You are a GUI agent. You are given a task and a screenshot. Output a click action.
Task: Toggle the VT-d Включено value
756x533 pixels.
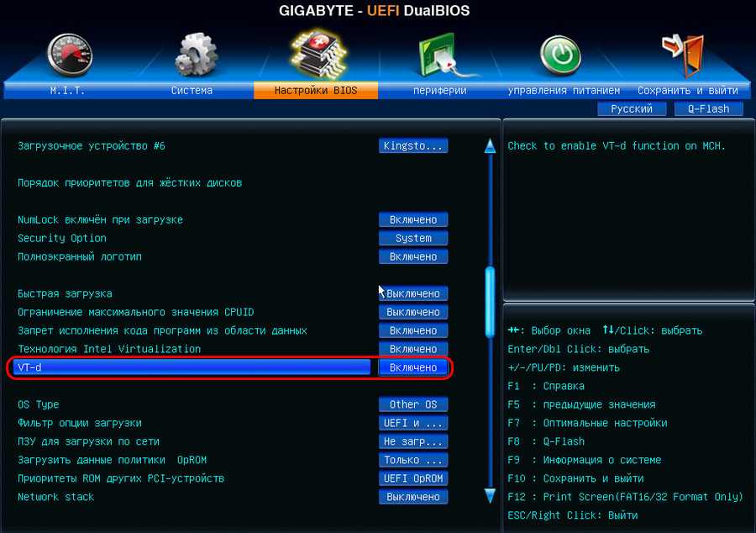[x=413, y=367]
